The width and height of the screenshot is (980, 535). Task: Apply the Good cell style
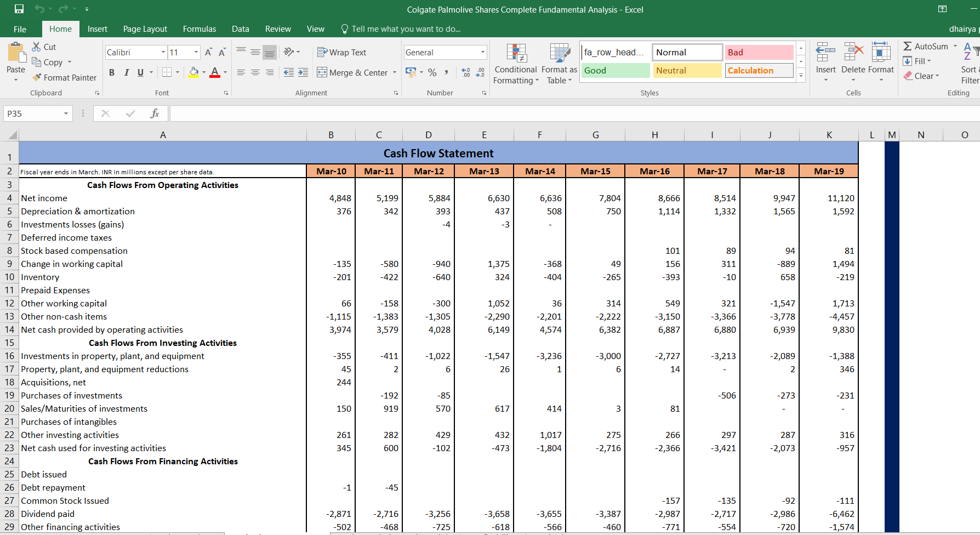coord(615,70)
